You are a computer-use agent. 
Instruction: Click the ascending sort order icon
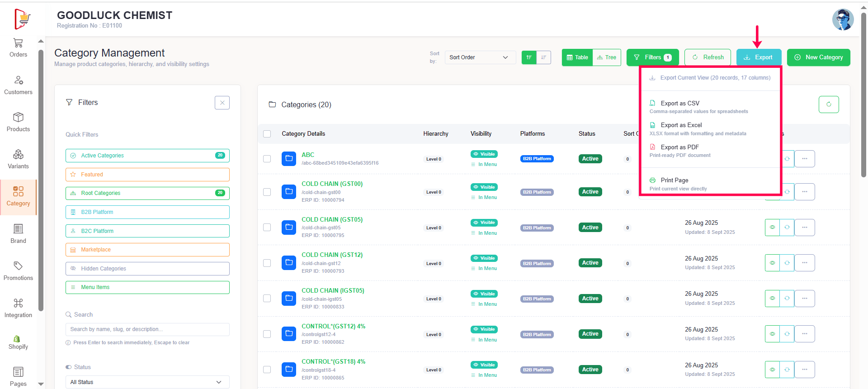(528, 57)
